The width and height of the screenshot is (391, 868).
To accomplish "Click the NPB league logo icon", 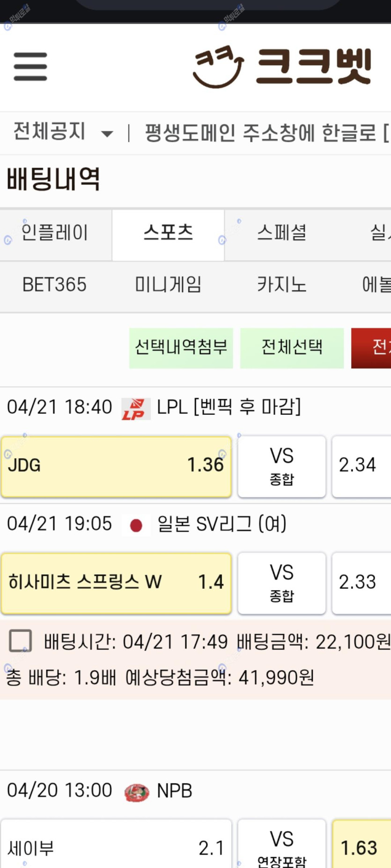I will tap(137, 792).
